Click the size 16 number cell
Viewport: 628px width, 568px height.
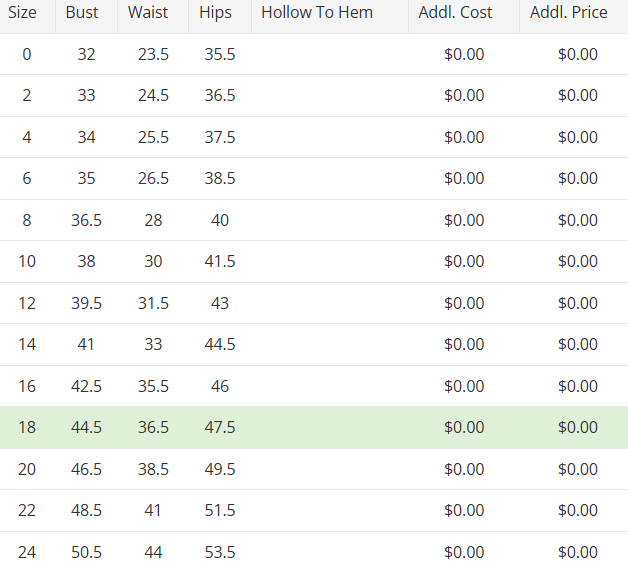pyautogui.click(x=27, y=386)
